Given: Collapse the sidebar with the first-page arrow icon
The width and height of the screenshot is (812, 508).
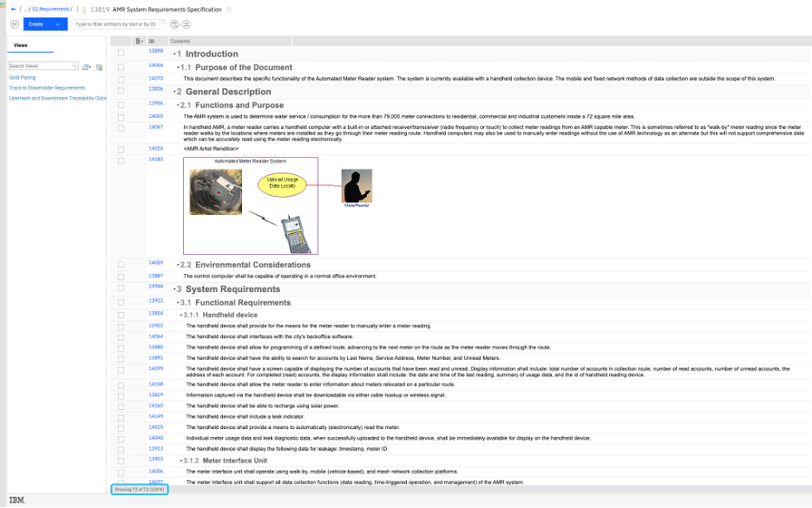Looking at the screenshot, I should pyautogui.click(x=15, y=24).
